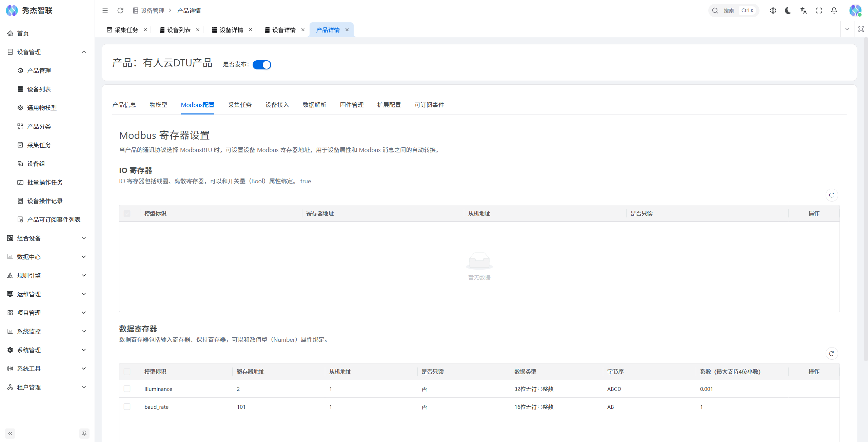Screen dimensions: 868x442
Task: Click the page refresh icon in header
Action: point(120,10)
